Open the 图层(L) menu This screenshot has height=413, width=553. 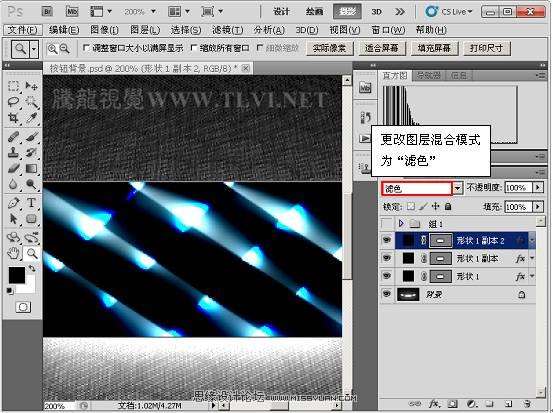pos(145,30)
